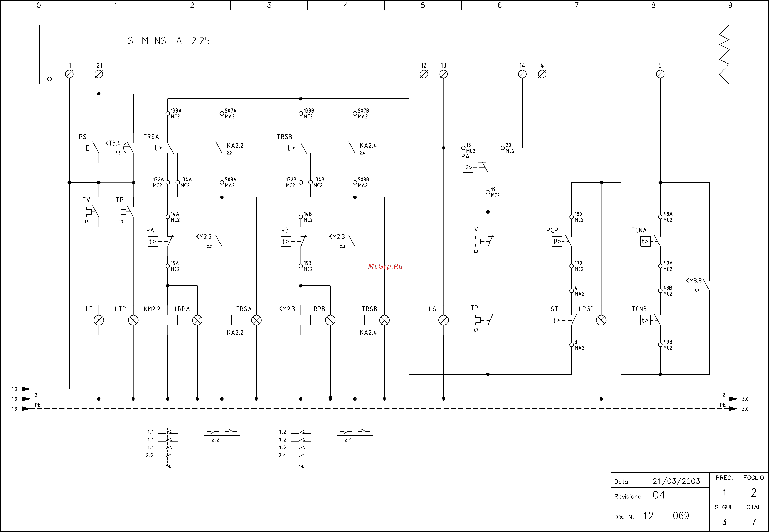This screenshot has height=532, width=769.
Task: Click the TOTALE value 7
Action: [x=754, y=522]
